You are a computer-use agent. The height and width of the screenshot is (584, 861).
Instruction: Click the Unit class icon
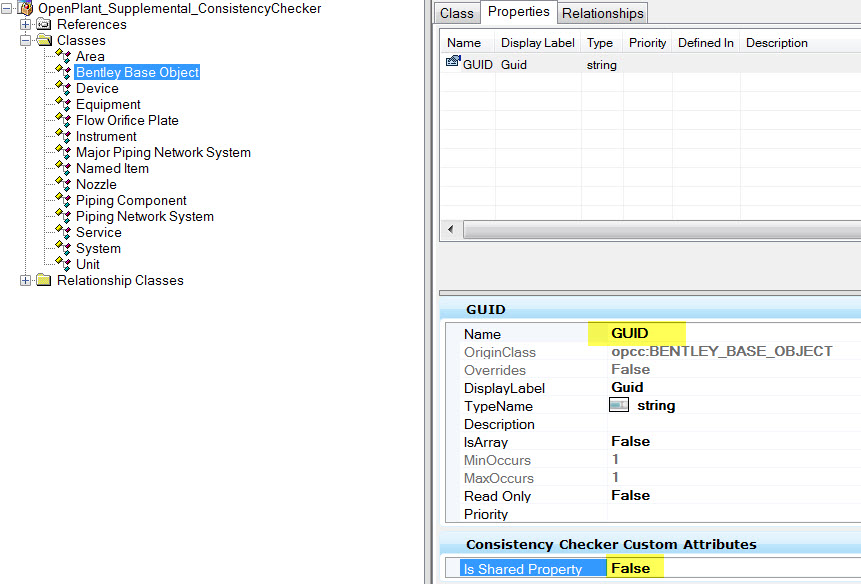click(63, 264)
